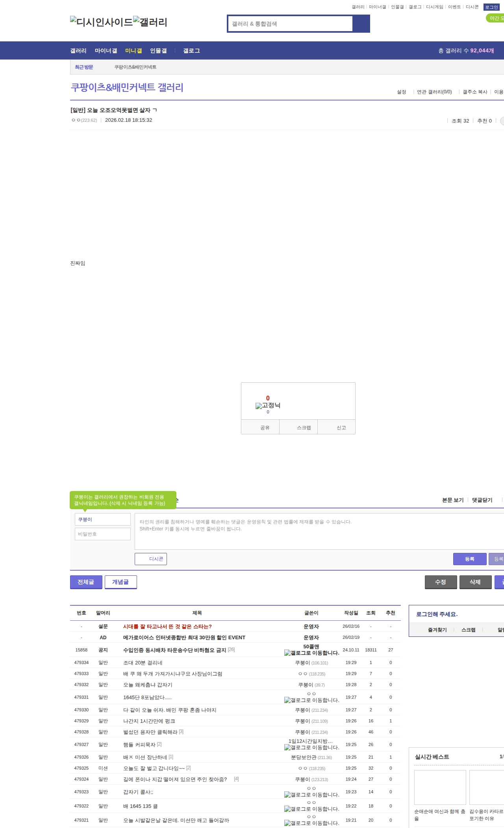Click the search button beside the search box

coord(361,24)
